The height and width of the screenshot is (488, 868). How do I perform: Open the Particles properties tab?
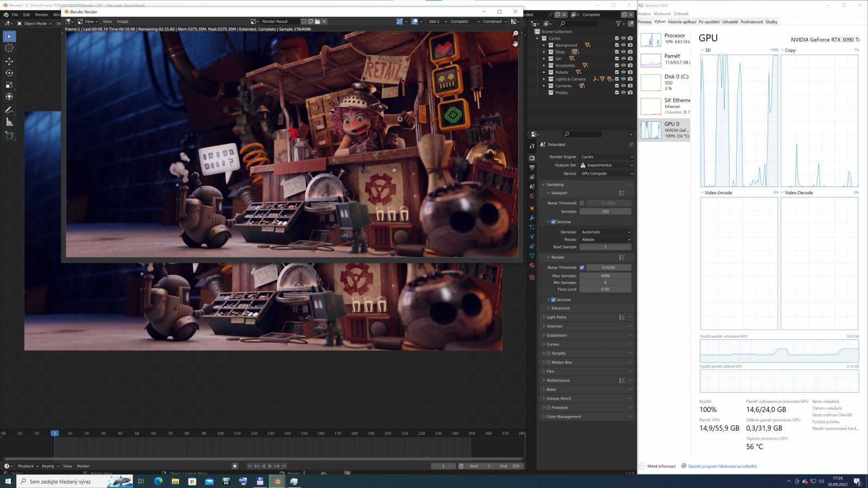[x=532, y=228]
